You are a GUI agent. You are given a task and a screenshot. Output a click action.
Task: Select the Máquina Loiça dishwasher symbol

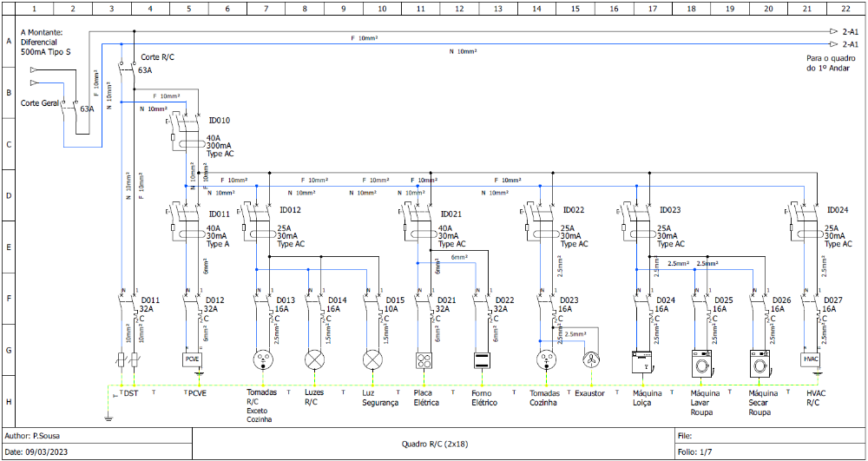(x=641, y=360)
